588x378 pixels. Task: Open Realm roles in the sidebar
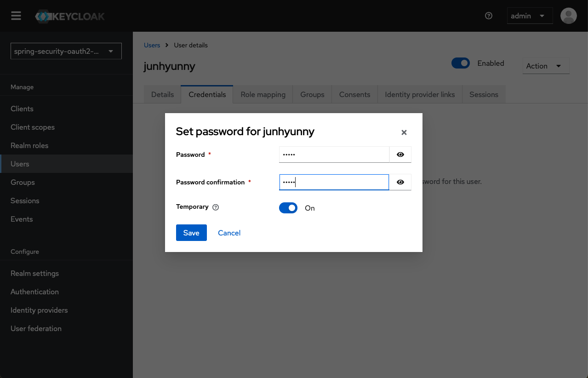point(66,145)
